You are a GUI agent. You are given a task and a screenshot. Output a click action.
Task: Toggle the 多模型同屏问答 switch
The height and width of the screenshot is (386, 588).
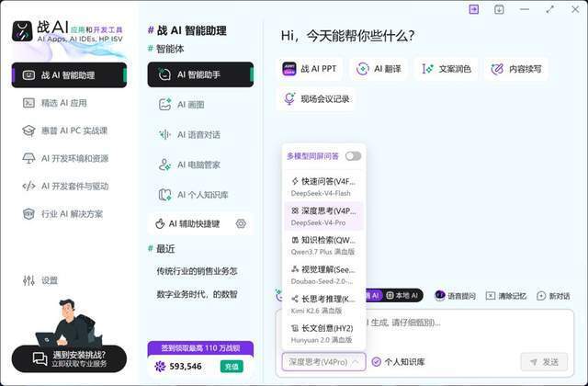coord(353,156)
